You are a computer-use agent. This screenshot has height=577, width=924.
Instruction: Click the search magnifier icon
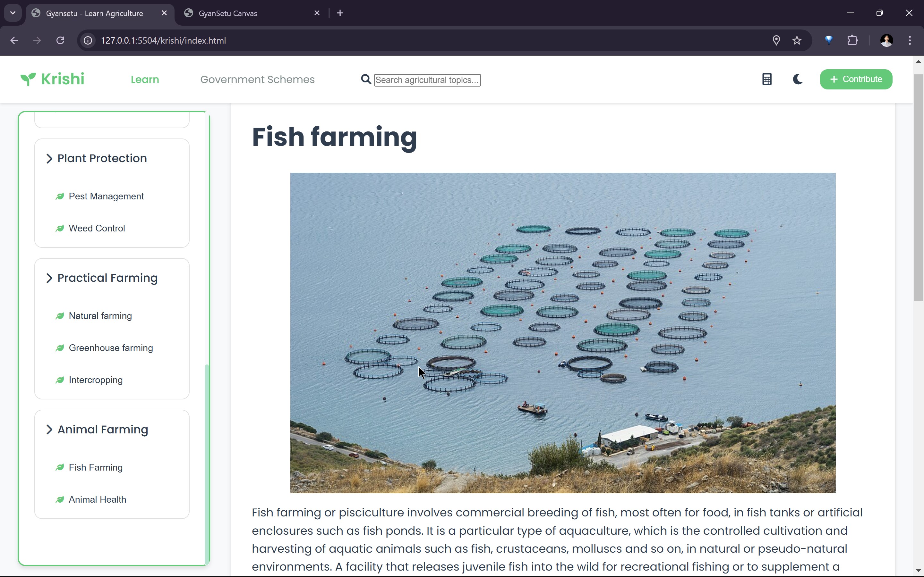pos(366,79)
